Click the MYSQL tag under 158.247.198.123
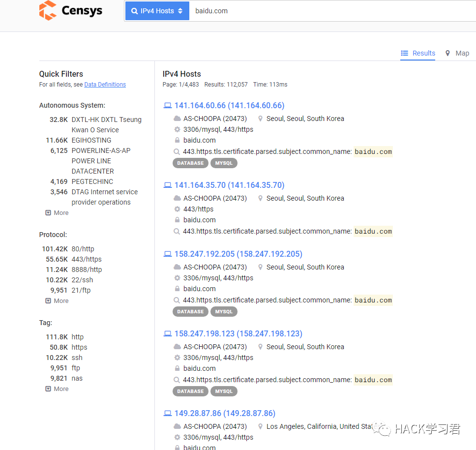The width and height of the screenshot is (476, 450). (x=224, y=391)
